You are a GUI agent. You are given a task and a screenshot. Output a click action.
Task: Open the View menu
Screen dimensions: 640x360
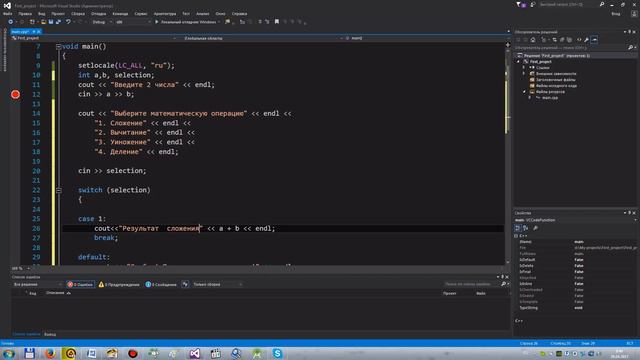42,13
